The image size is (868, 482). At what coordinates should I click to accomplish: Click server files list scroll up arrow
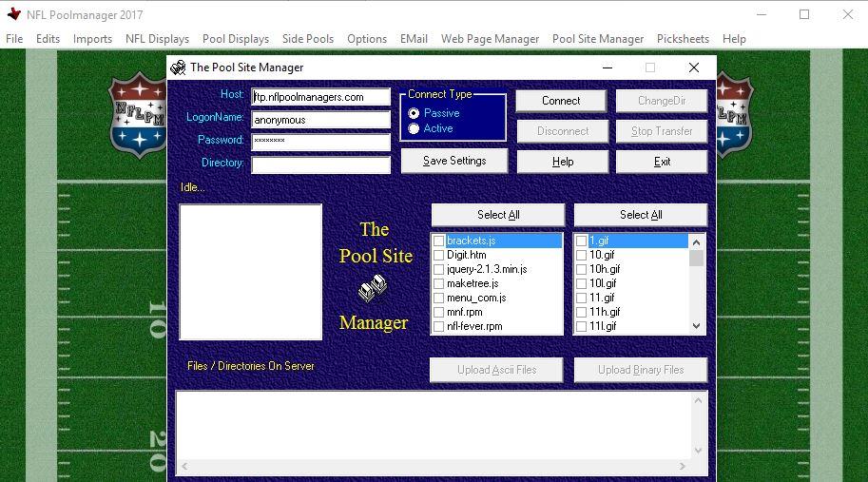pyautogui.click(x=698, y=400)
